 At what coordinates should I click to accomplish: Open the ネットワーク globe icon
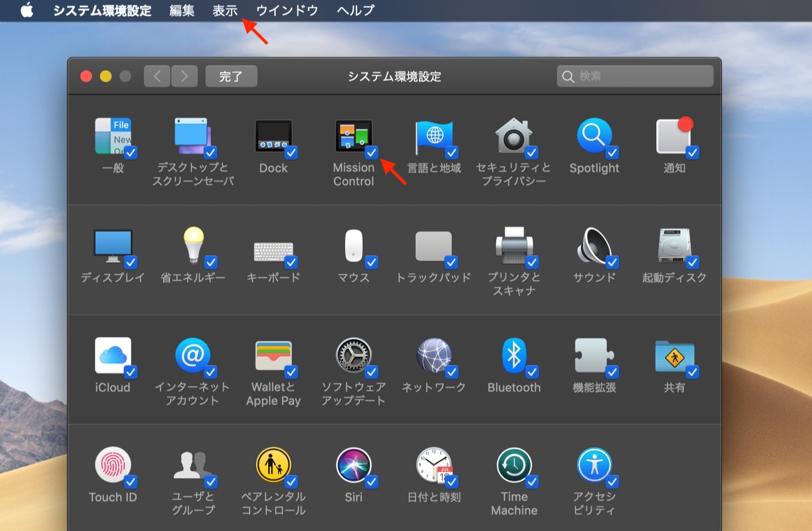click(434, 355)
